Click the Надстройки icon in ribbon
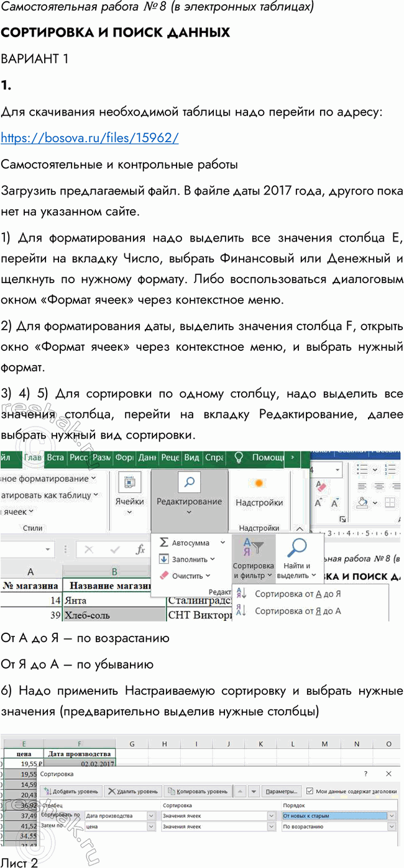 coord(260,483)
